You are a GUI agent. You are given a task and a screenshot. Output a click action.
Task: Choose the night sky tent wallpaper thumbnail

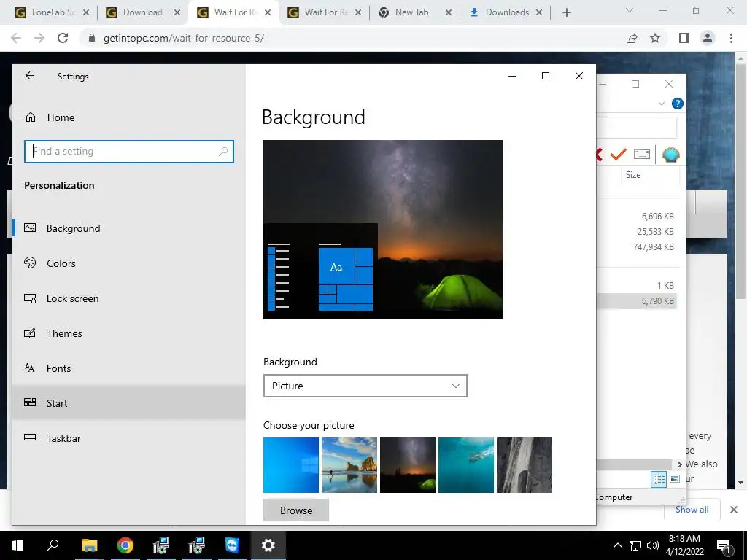(x=408, y=465)
